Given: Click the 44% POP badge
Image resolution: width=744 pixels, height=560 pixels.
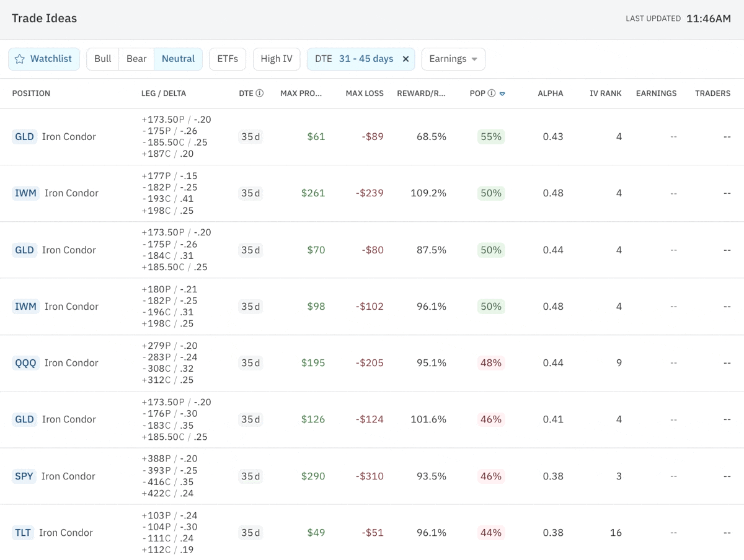Looking at the screenshot, I should [491, 533].
